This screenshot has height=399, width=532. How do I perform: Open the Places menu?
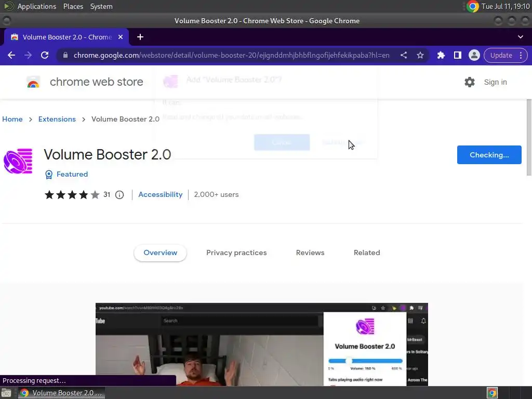tap(73, 6)
